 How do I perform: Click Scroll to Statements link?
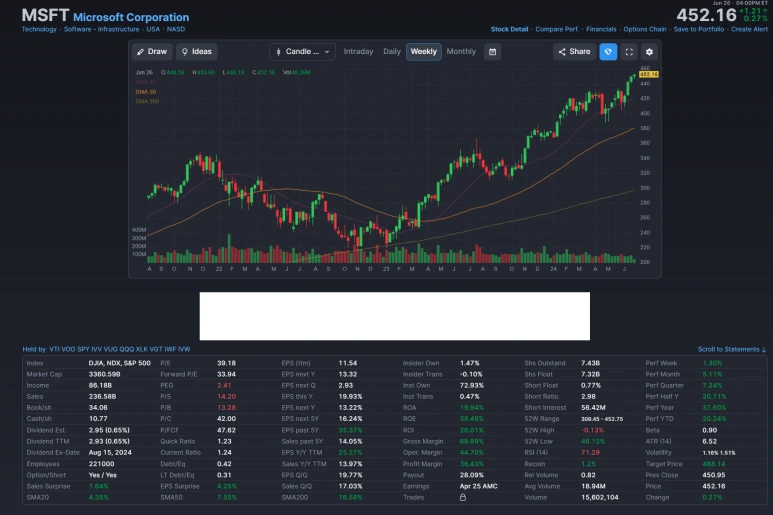pos(732,349)
